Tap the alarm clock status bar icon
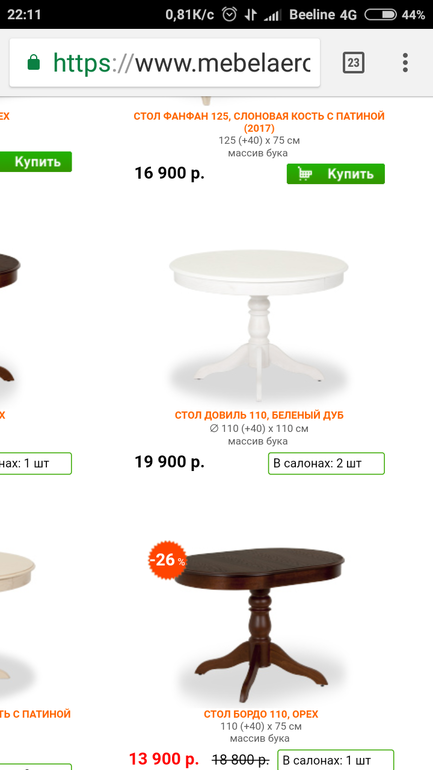433x770 pixels. pyautogui.click(x=229, y=15)
